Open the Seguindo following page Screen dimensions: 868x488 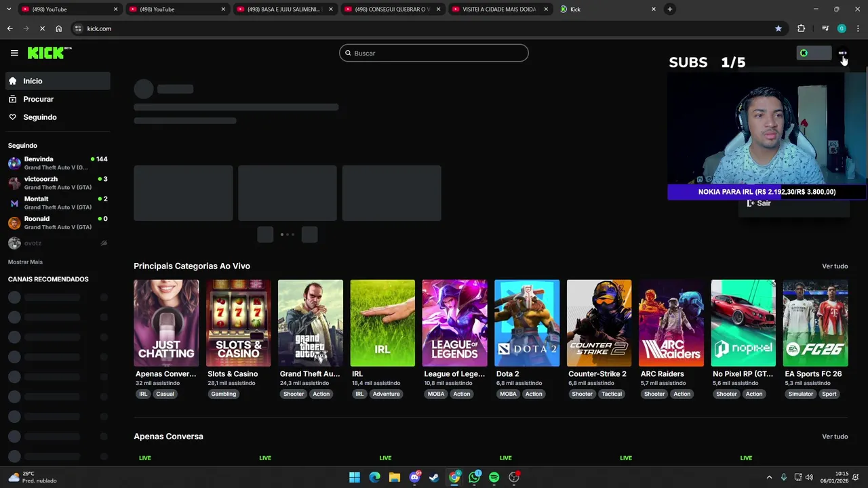click(58, 117)
